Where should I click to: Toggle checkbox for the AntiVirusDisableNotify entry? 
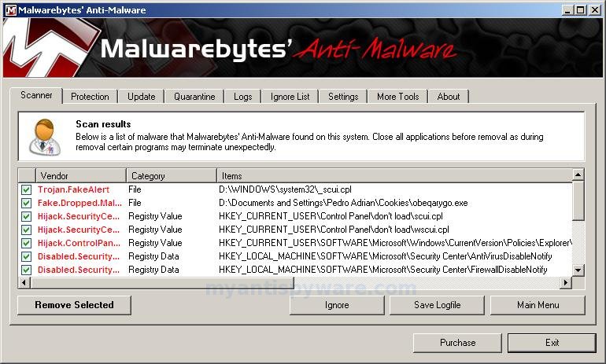[26, 256]
